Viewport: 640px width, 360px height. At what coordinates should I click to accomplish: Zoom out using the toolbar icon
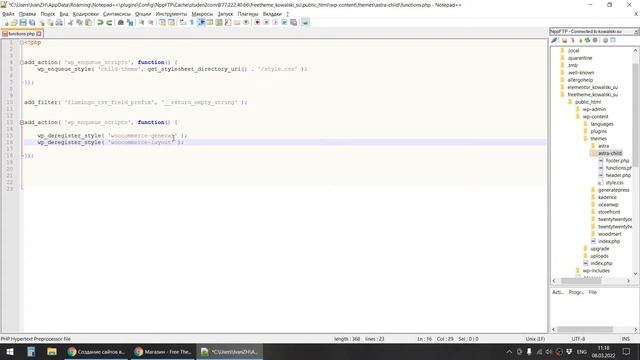click(151, 22)
